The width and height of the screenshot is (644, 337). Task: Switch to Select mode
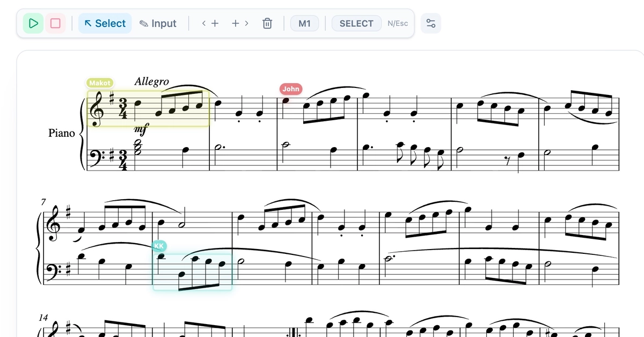point(105,23)
